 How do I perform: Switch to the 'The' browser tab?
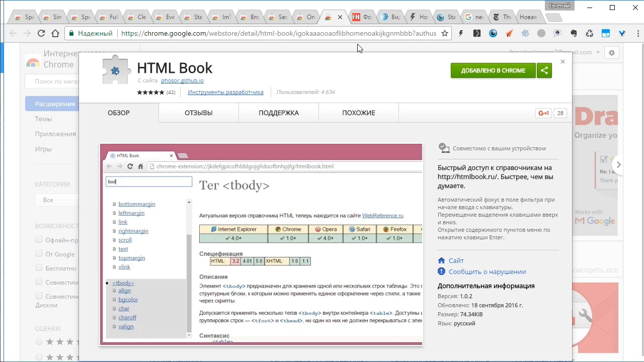[502, 17]
